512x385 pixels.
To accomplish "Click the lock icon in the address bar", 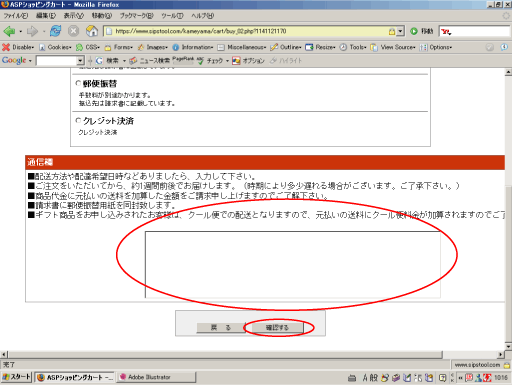I will click(392, 31).
